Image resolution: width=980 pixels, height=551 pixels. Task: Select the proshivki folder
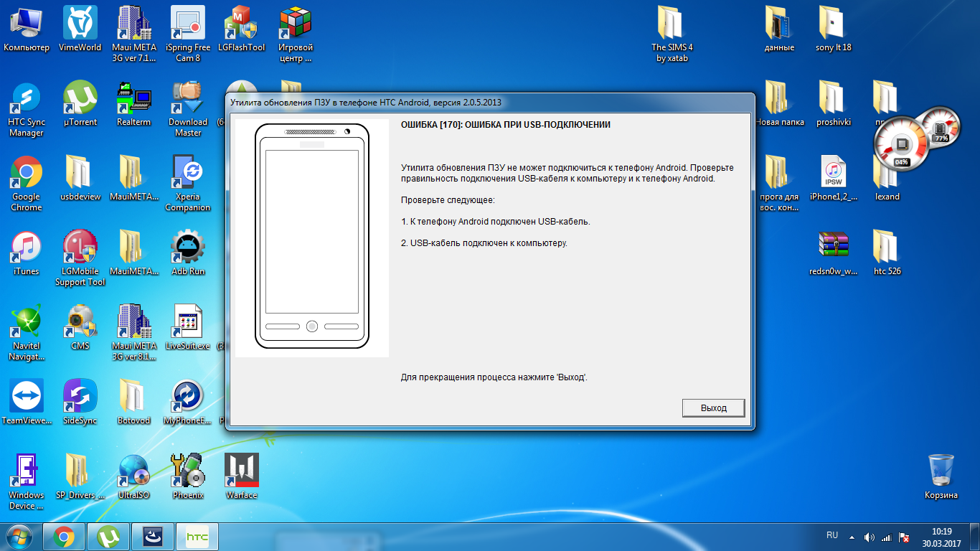pos(834,104)
